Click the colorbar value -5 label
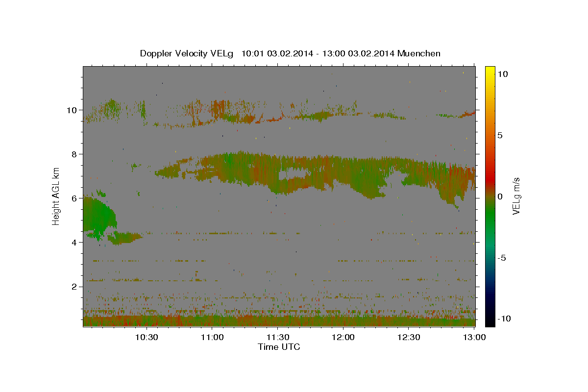 coord(501,257)
